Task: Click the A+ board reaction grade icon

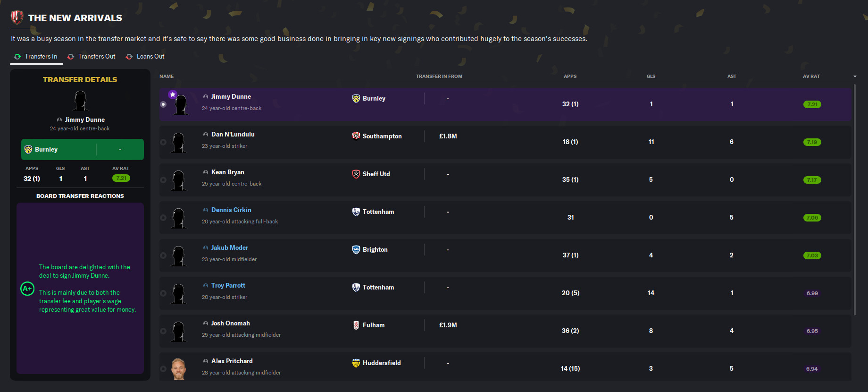Action: coord(27,289)
